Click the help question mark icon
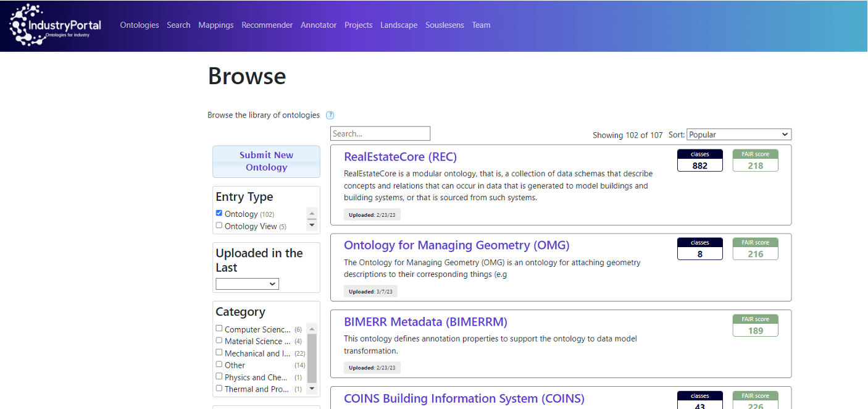868x409 pixels. [330, 115]
